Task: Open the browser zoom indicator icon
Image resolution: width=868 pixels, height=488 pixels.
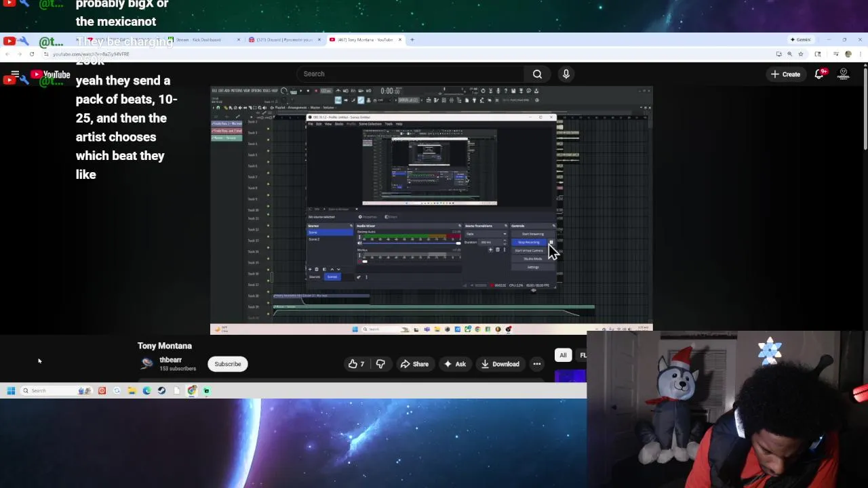Action: [789, 54]
